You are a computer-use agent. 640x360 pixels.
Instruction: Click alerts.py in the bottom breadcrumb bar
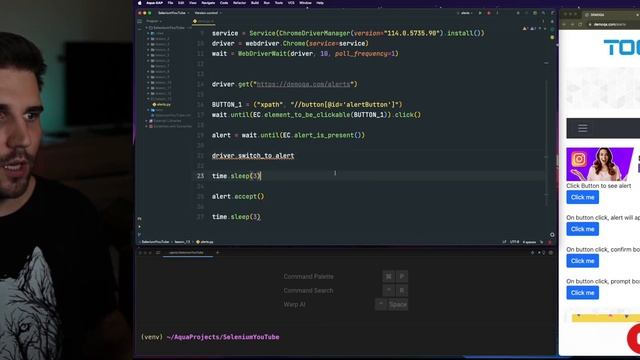[x=204, y=242]
